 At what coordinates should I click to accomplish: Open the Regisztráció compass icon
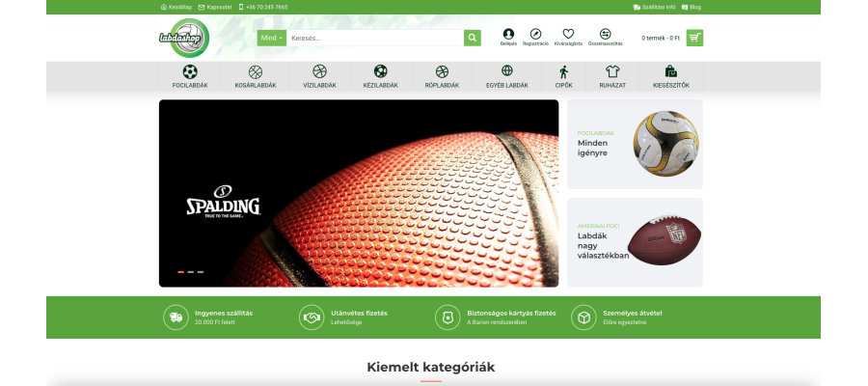click(x=535, y=34)
